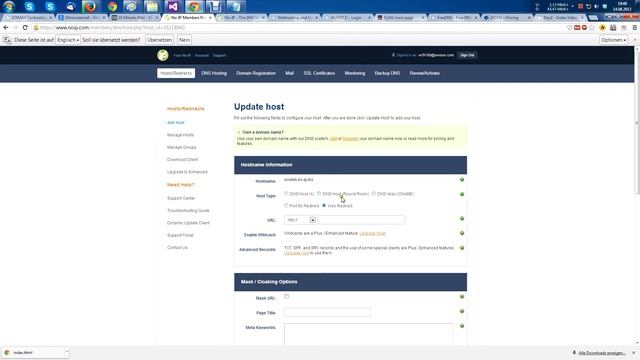
Task: Open Manage Hosts sidebar link
Action: tap(180, 135)
